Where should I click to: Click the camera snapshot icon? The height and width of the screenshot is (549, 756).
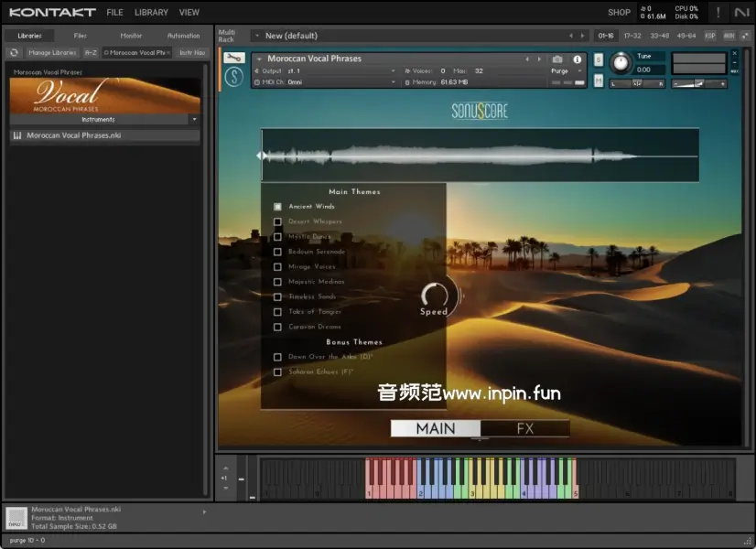pyautogui.click(x=557, y=59)
